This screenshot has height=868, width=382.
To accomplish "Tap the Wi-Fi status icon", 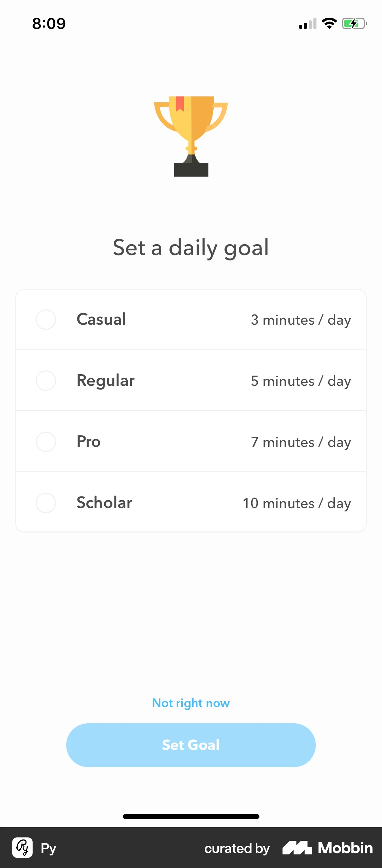I will coord(329,23).
